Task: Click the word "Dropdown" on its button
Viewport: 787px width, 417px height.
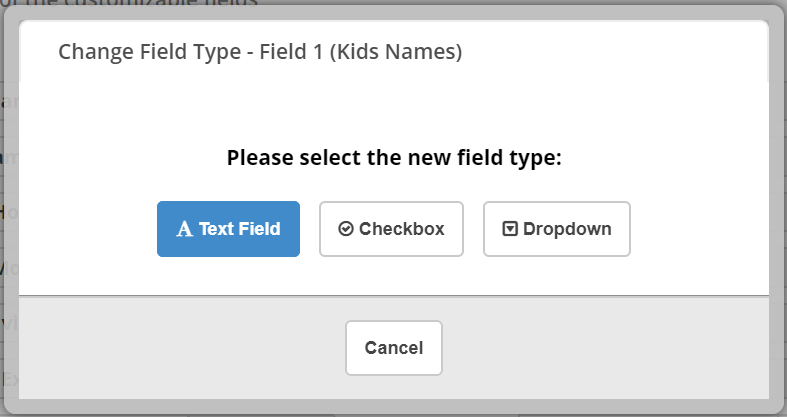Action: (x=567, y=229)
